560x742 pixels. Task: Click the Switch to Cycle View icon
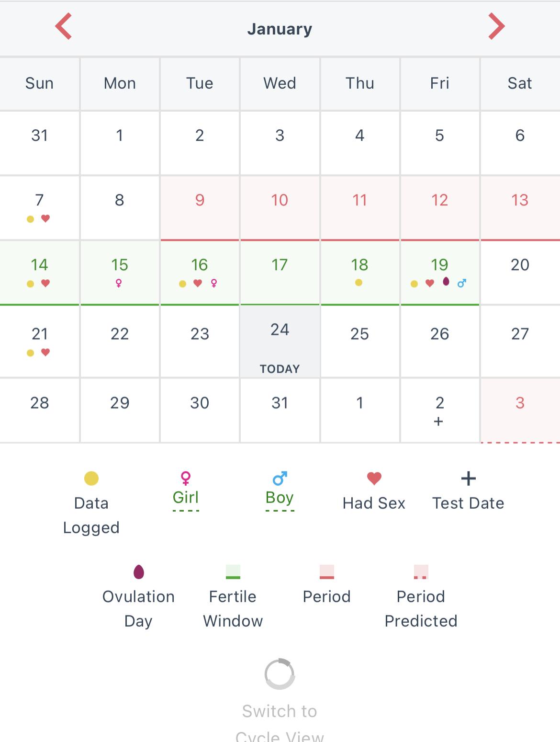[x=280, y=674]
